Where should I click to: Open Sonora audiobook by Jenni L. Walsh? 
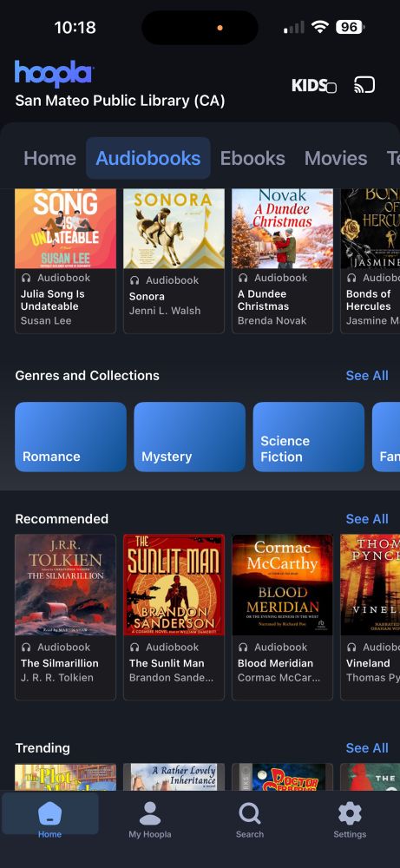(x=174, y=260)
